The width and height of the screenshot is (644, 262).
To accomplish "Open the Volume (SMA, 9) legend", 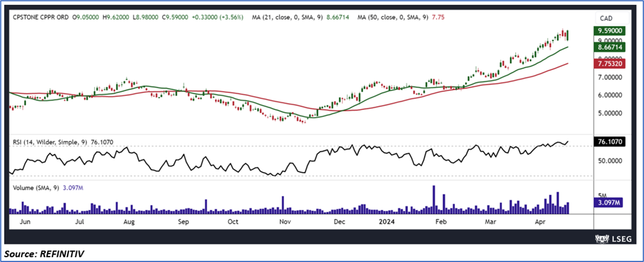I will 36,188.
